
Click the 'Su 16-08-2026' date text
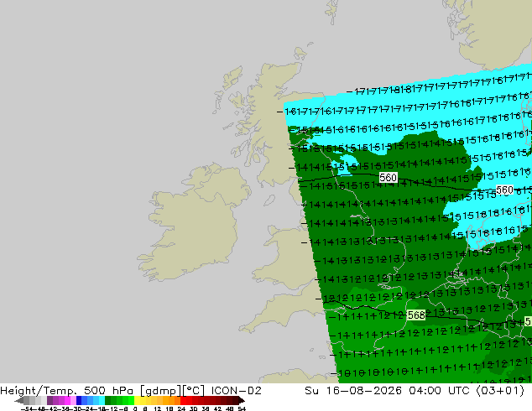click(x=353, y=391)
